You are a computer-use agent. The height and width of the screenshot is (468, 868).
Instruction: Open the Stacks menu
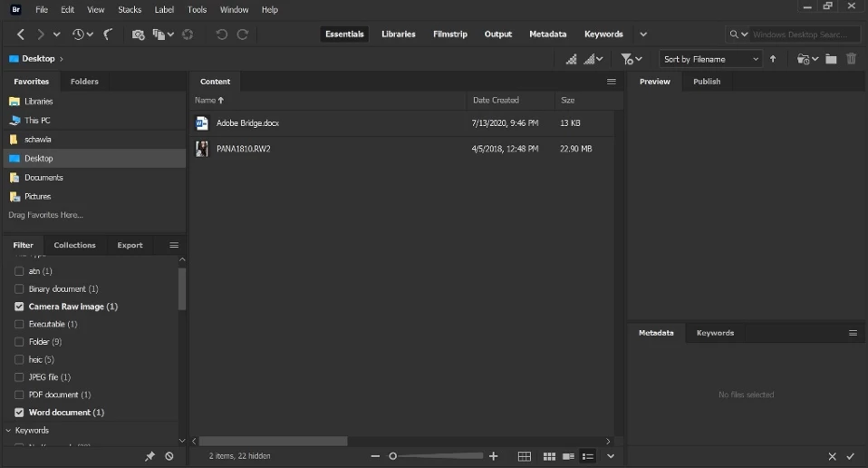130,9
